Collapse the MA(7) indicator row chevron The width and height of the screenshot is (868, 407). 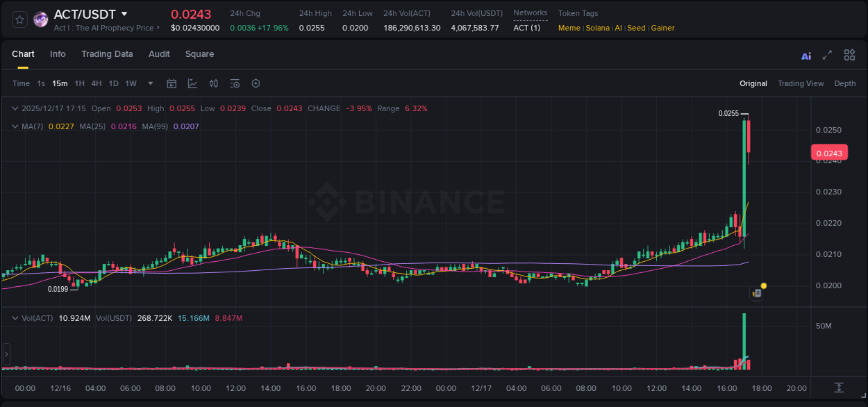pyautogui.click(x=15, y=126)
